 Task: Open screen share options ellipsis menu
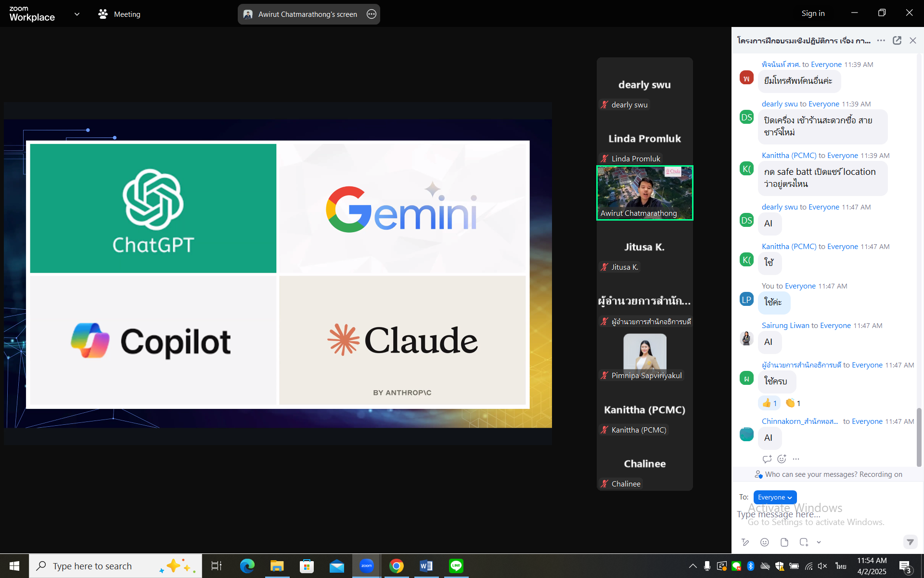coord(372,14)
